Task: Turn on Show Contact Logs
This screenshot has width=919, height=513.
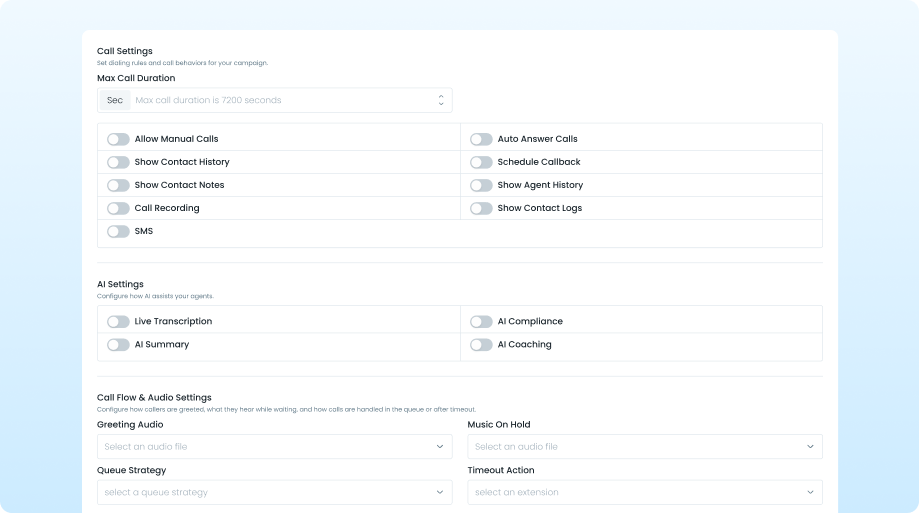Action: click(x=481, y=208)
